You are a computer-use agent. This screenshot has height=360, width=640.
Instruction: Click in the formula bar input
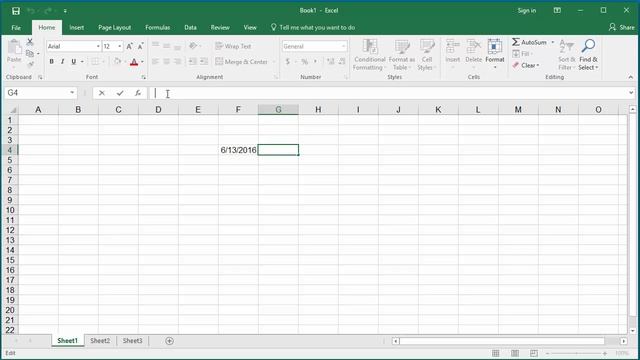pos(388,93)
